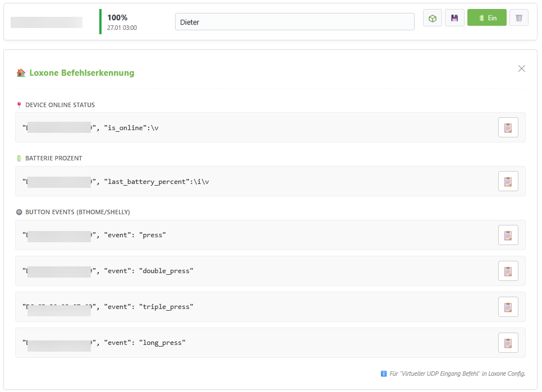Copy the is_online status command
This screenshot has height=392, width=542.
(x=508, y=127)
